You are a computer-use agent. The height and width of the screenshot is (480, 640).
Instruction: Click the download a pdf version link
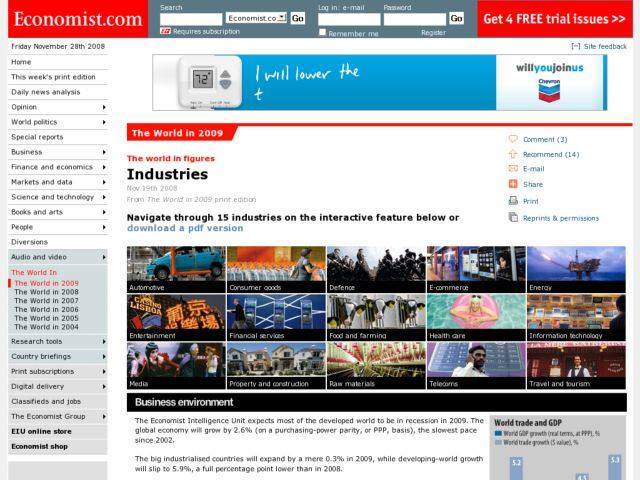[x=185, y=228]
